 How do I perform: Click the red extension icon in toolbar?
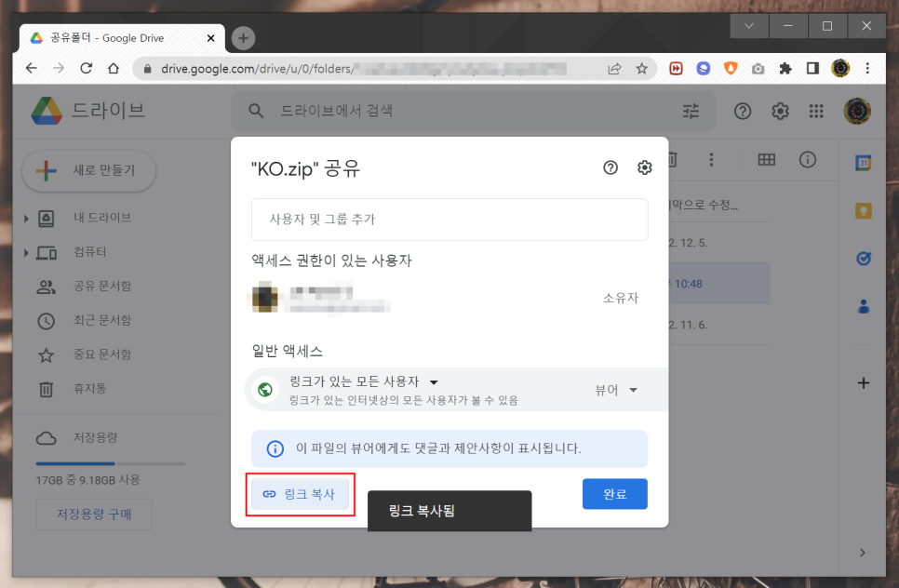click(676, 69)
